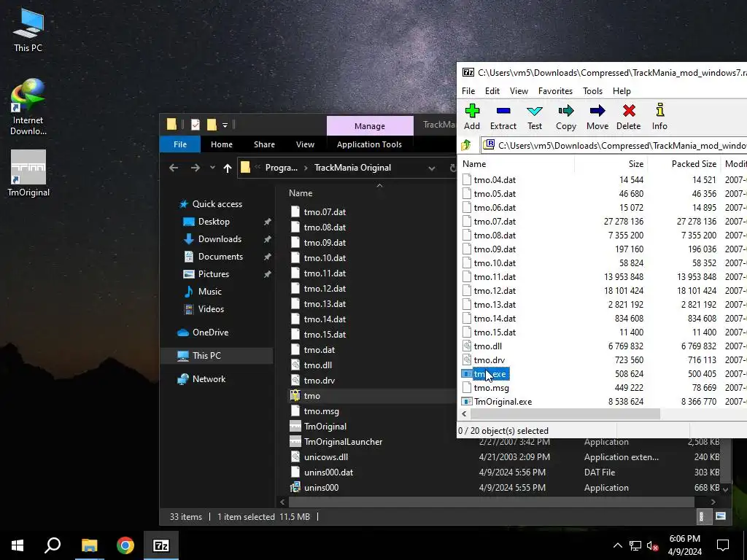Select tmo.msg in 7-Zip list

[491, 388]
